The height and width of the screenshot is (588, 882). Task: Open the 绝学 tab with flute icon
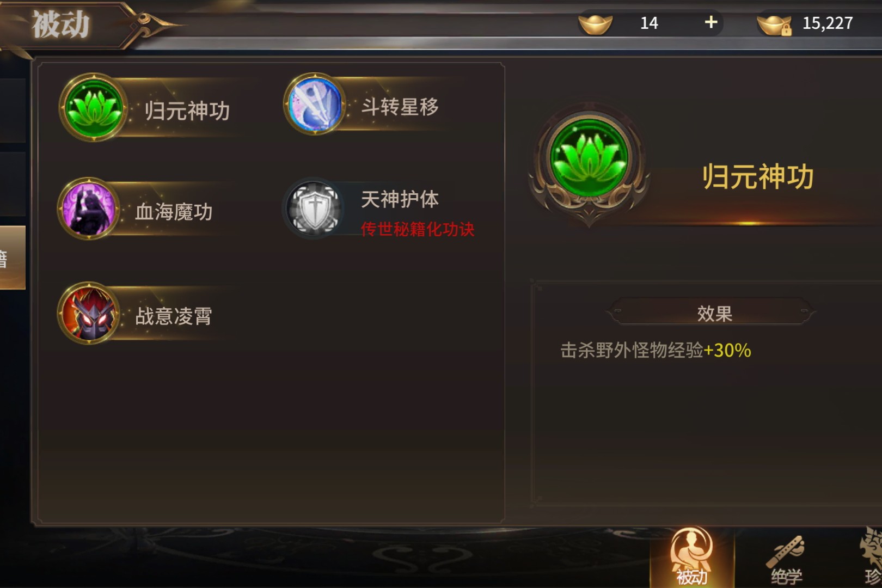[x=786, y=559]
